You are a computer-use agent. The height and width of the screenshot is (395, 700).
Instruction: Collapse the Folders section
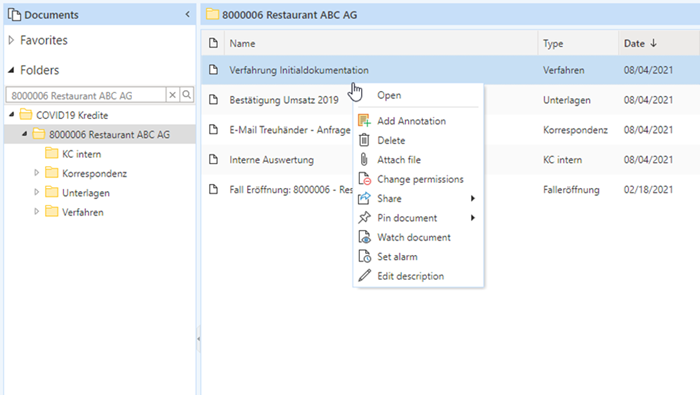(x=12, y=70)
